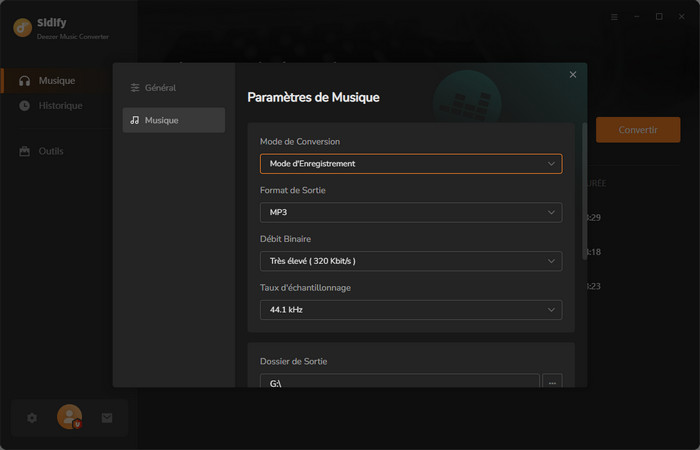
Task: Browse output folder with ellipsis button
Action: pos(552,383)
